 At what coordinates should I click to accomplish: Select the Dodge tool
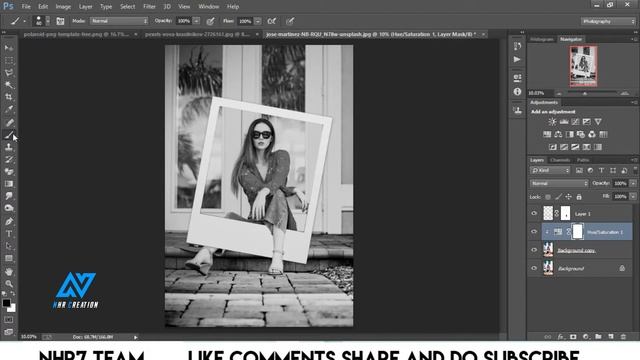9,208
